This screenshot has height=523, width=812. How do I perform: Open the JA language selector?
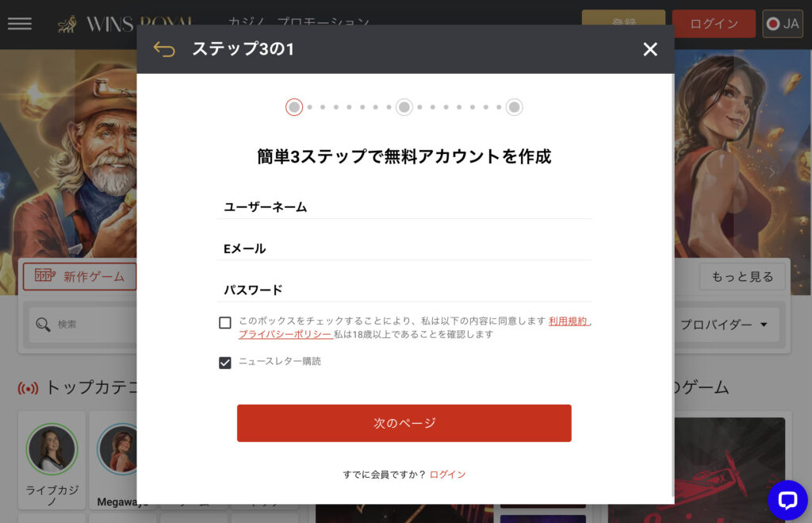[783, 24]
